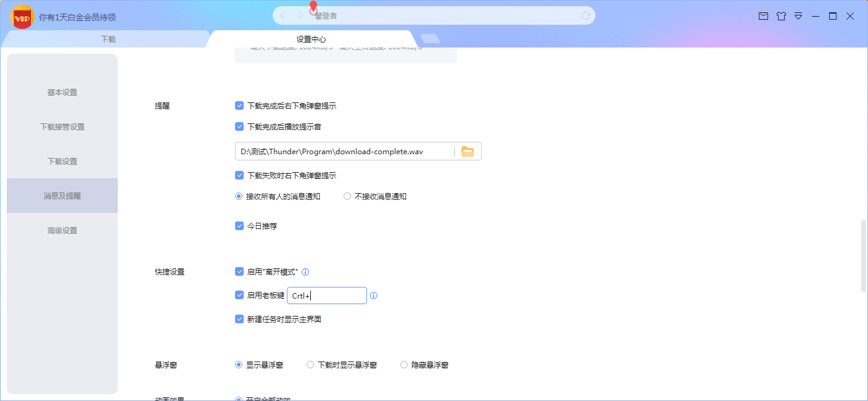Click the info icon beside 启用"离开模式"
868x401 pixels.
305,271
